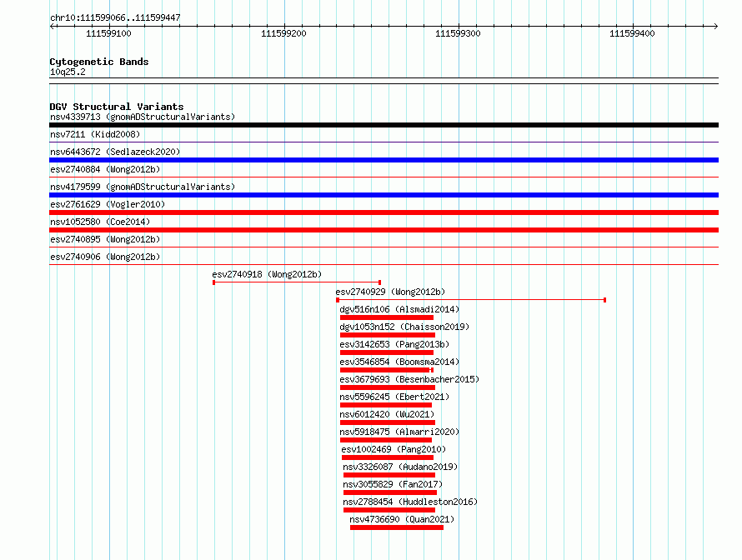This screenshot has height=560, width=742.
Task: Click the 10q25.2 cytogenetic band label
Action: pos(68,72)
